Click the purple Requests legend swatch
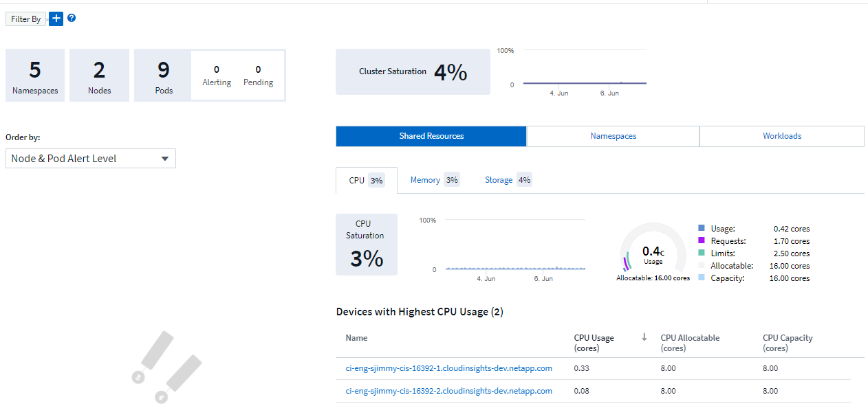This screenshot has width=868, height=417. coord(702,241)
